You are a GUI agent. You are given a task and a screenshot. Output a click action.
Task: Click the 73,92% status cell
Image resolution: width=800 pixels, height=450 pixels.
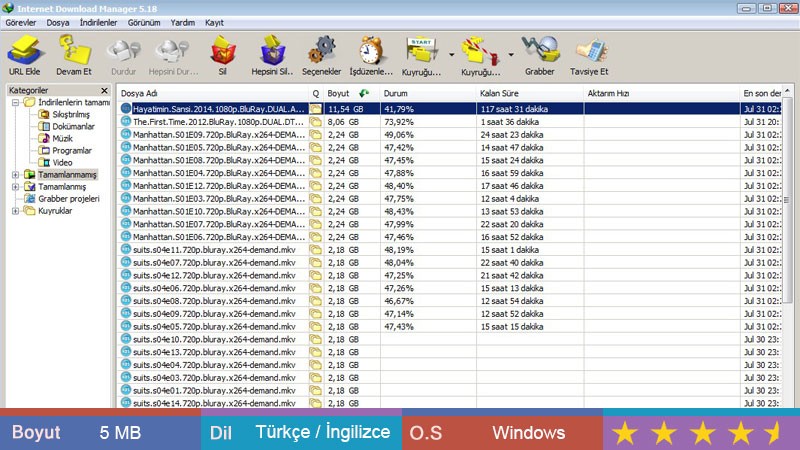click(x=428, y=122)
